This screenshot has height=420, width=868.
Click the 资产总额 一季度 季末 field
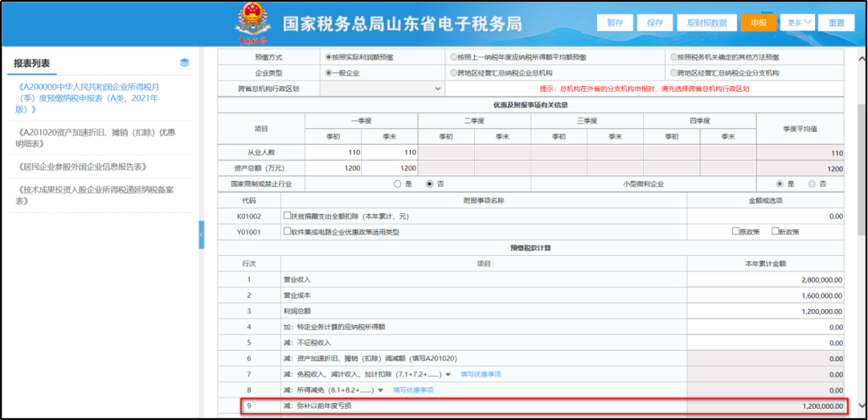(390, 168)
